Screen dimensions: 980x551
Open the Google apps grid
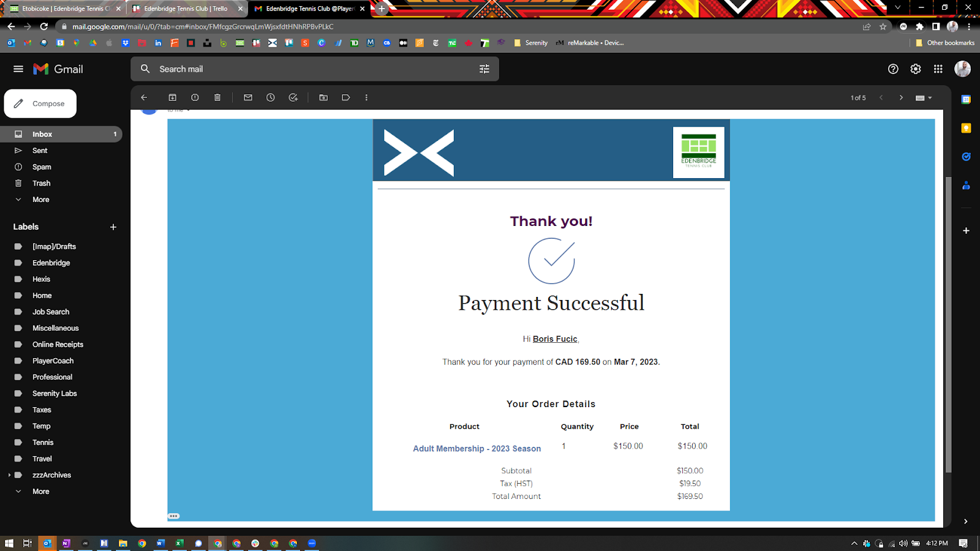938,69
